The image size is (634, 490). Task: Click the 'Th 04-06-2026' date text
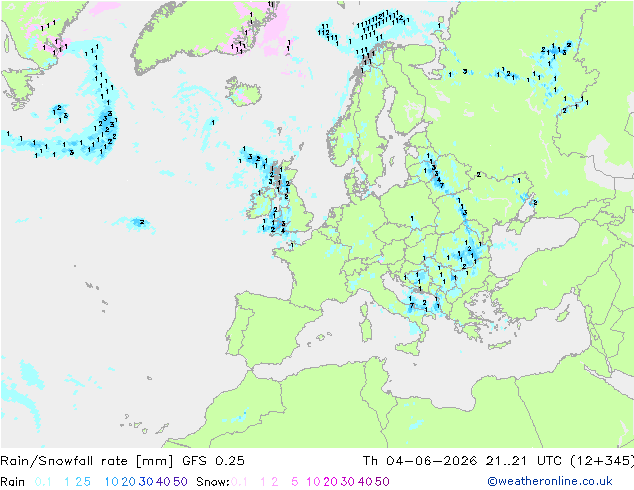point(420,461)
